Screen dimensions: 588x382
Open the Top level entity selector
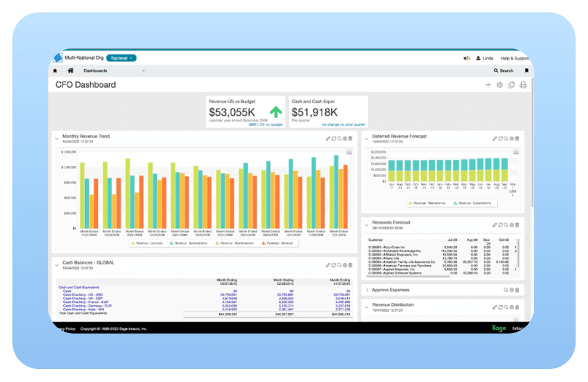pyautogui.click(x=121, y=58)
